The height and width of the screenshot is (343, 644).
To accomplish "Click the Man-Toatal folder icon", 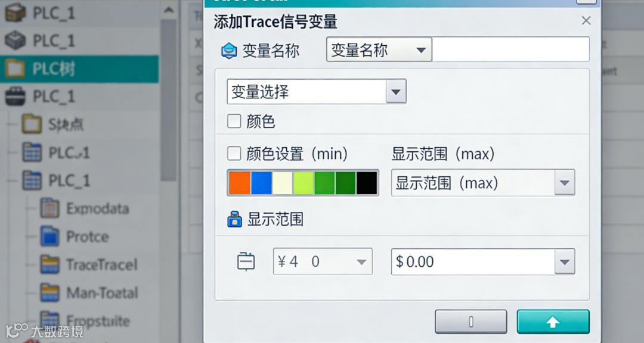I will point(49,293).
